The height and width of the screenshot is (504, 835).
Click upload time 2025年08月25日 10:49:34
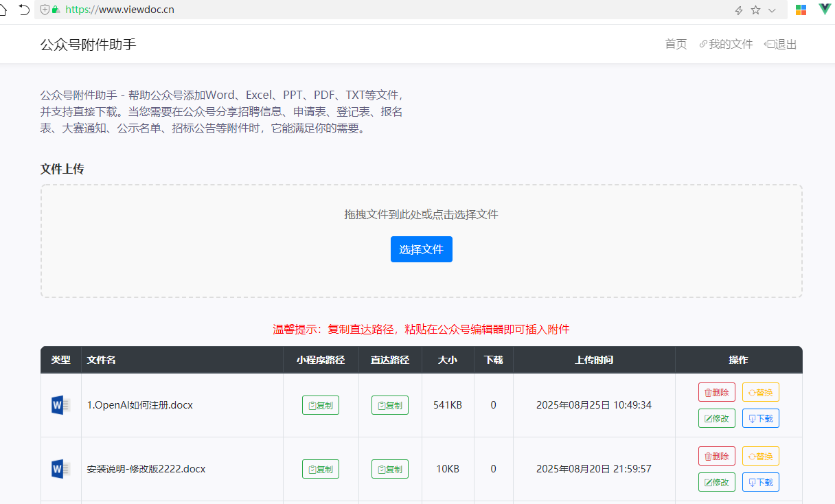tap(594, 405)
